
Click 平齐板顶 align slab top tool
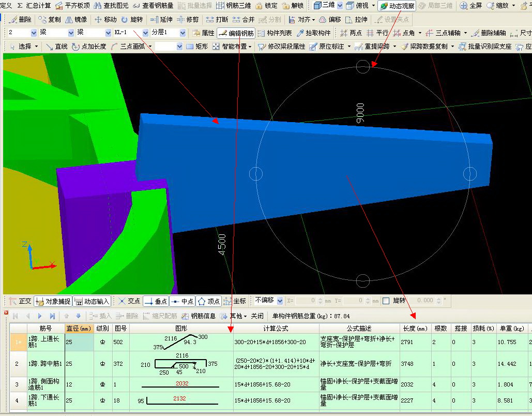(x=72, y=6)
